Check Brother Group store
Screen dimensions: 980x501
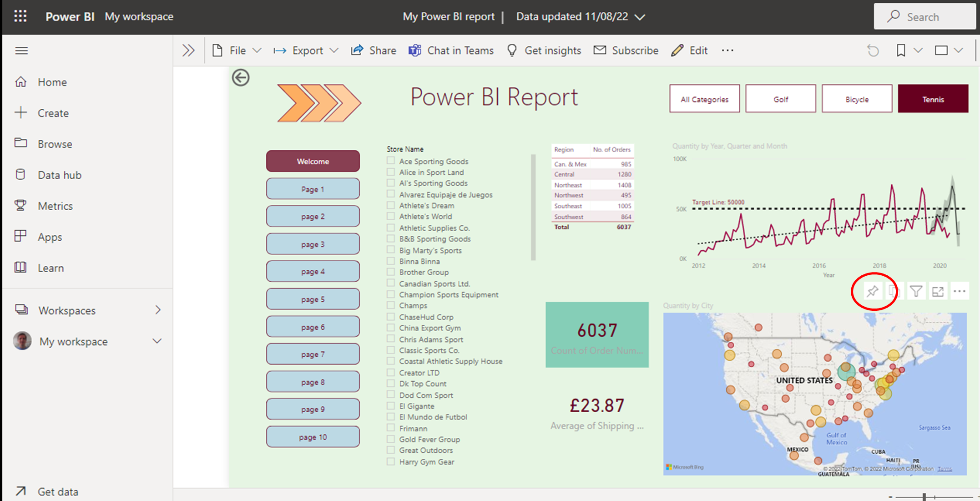coord(391,272)
